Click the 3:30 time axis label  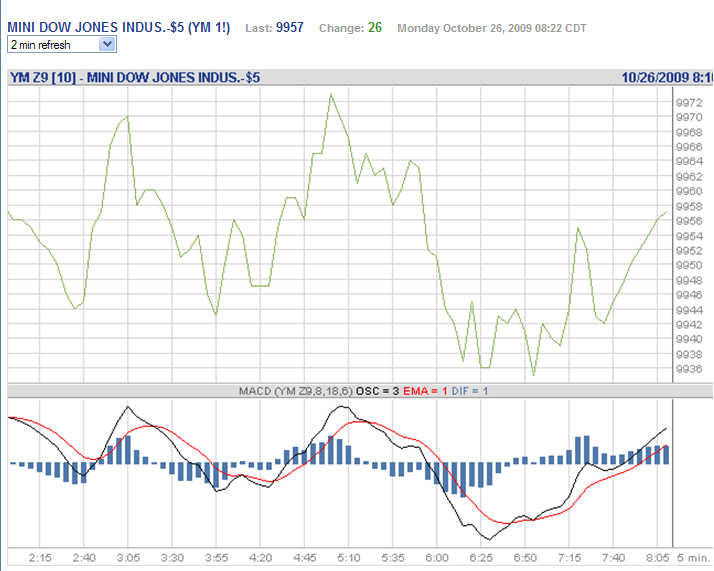tap(172, 558)
